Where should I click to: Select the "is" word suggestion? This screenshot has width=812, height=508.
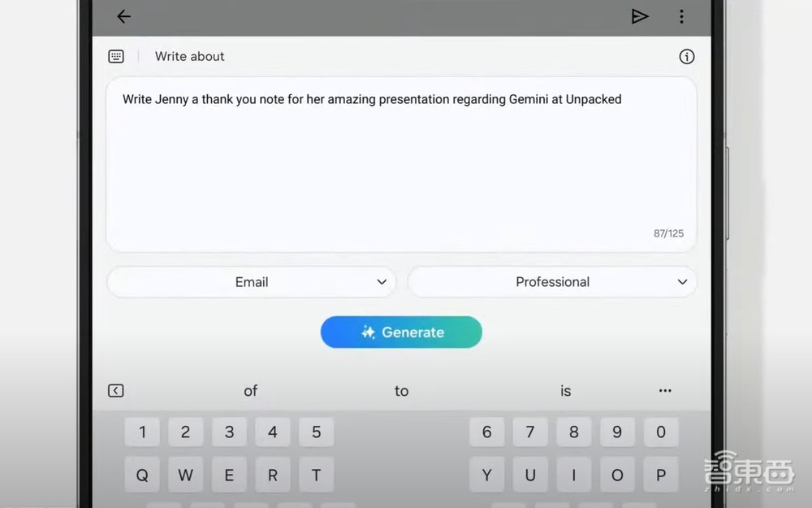point(565,391)
